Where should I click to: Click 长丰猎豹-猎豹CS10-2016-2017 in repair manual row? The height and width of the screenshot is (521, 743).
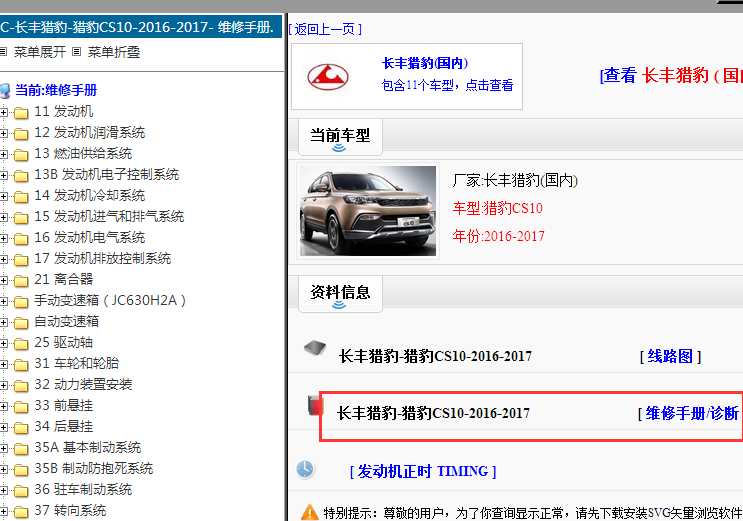point(434,413)
